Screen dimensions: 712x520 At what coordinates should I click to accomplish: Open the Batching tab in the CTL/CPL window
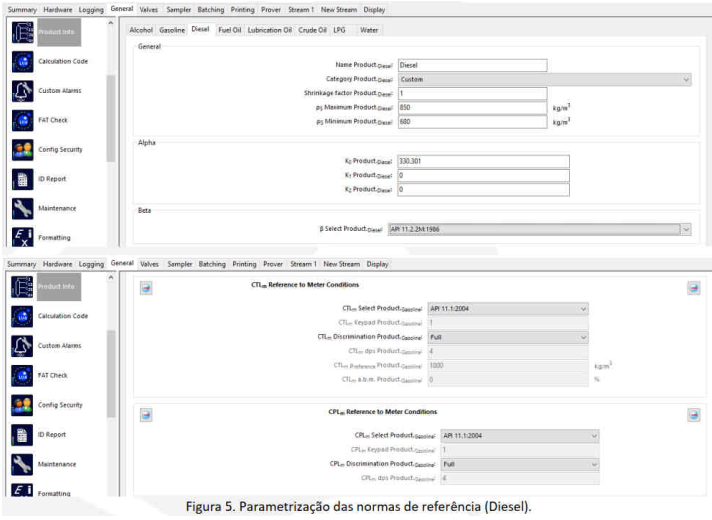point(212,265)
